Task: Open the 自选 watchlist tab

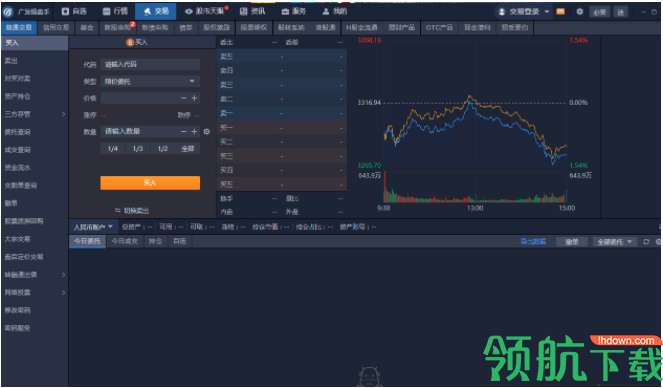Action: coord(74,11)
